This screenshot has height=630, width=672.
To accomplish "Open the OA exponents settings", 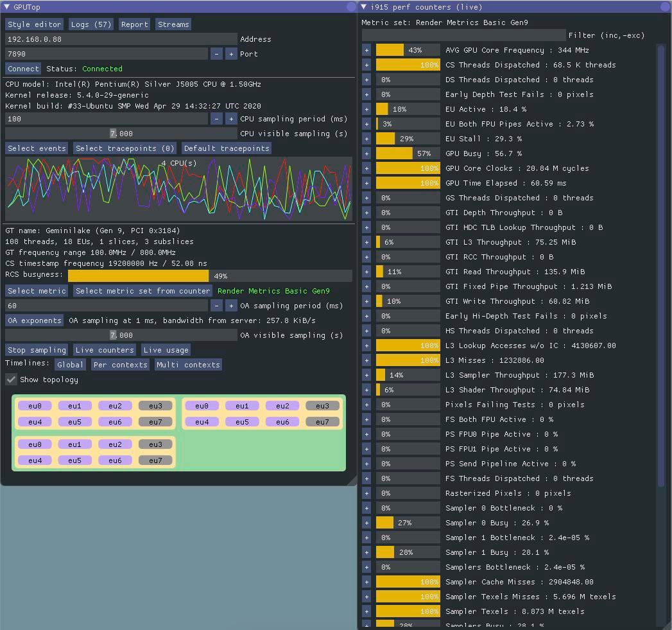I will tap(34, 320).
